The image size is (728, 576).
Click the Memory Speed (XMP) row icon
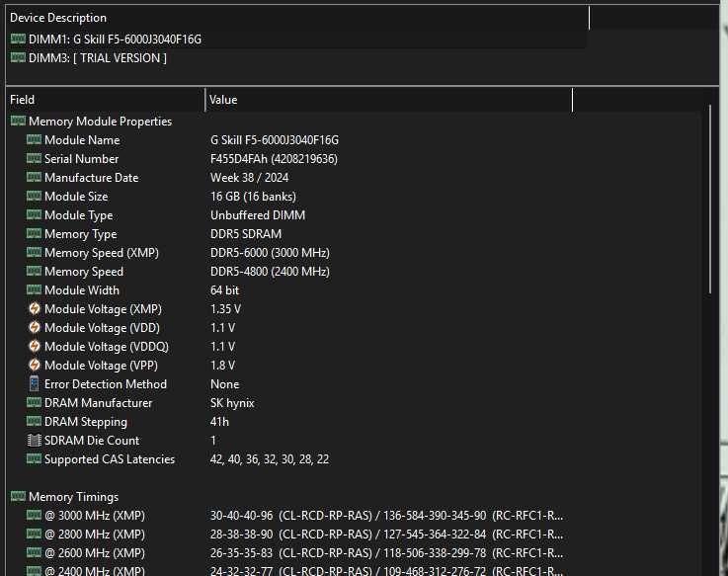pos(34,252)
